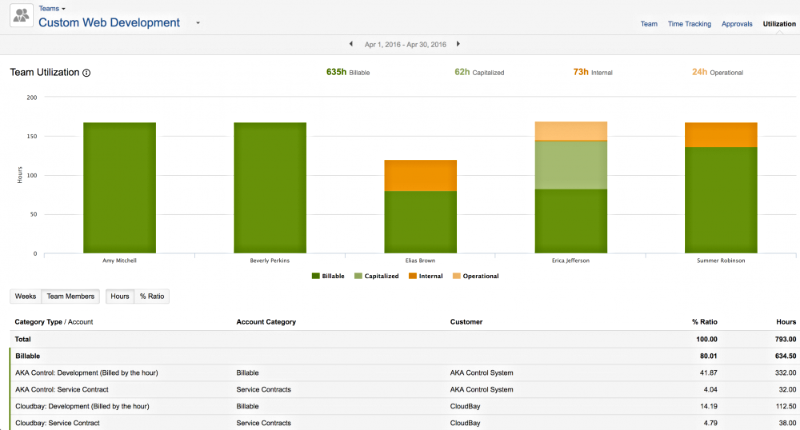
Task: Show values as % Ratio
Action: click(x=151, y=296)
